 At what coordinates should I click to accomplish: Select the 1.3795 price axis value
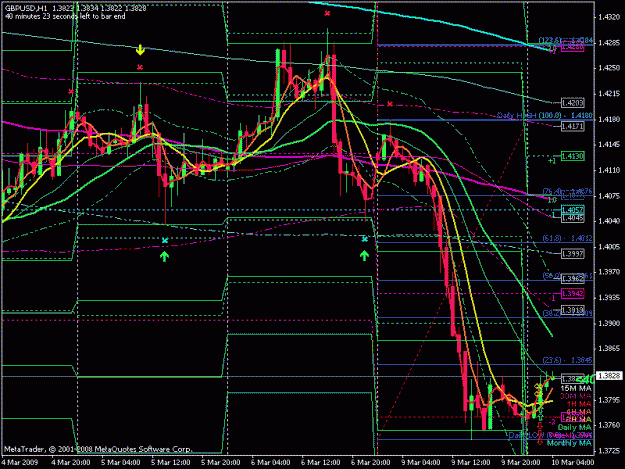(610, 399)
